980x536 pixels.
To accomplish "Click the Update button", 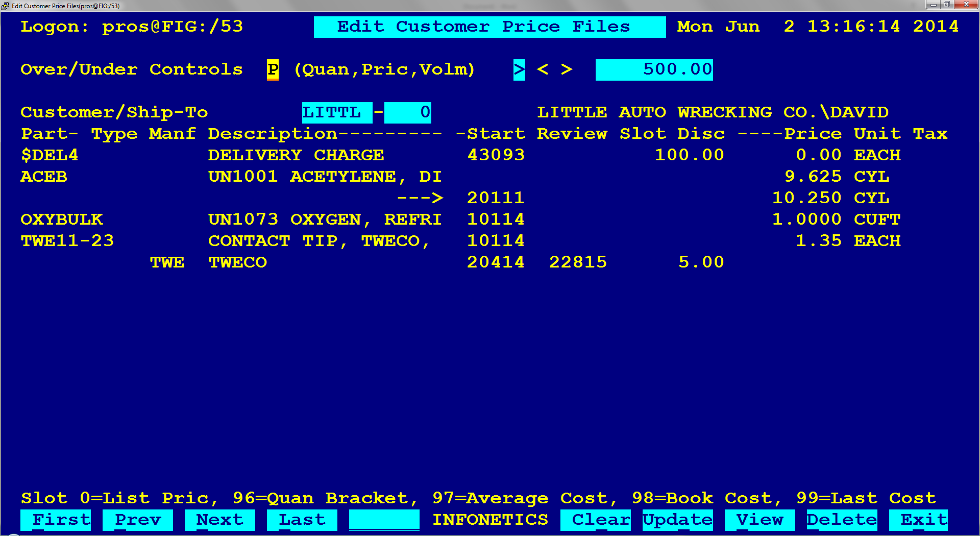I will click(678, 520).
